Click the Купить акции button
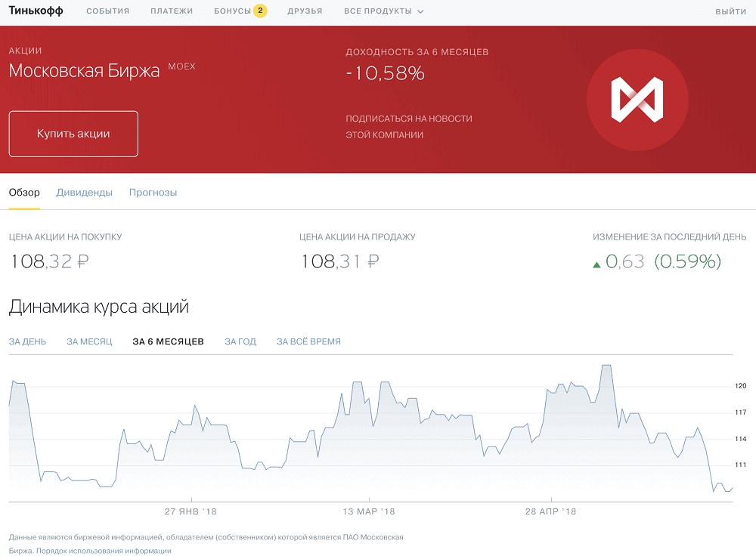The width and height of the screenshot is (756, 556). 73,134
